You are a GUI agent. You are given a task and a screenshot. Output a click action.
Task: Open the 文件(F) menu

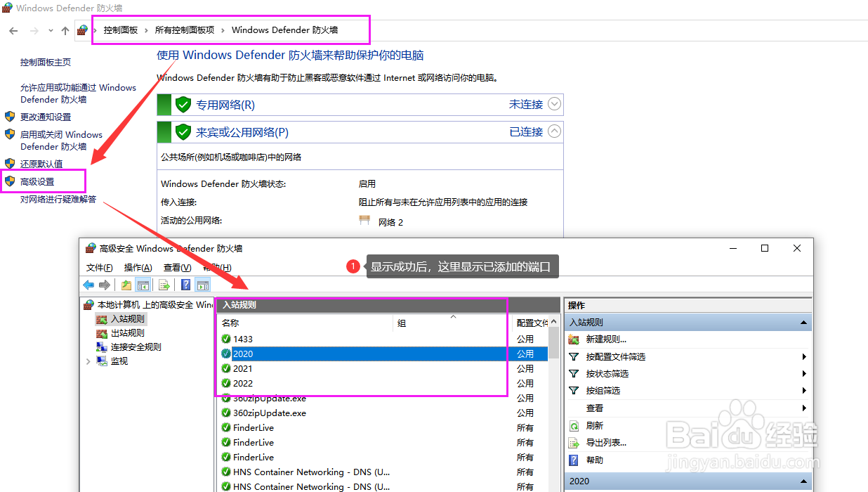tap(100, 268)
